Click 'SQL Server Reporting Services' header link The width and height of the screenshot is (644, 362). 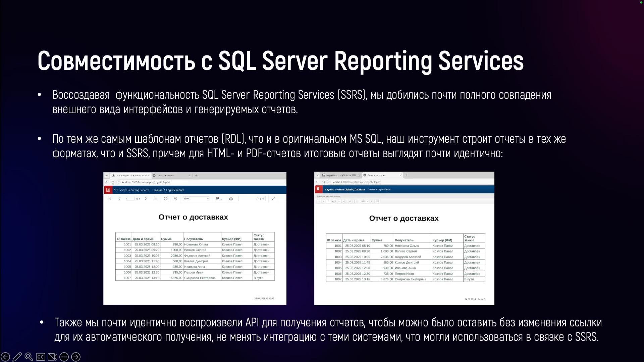(x=131, y=190)
